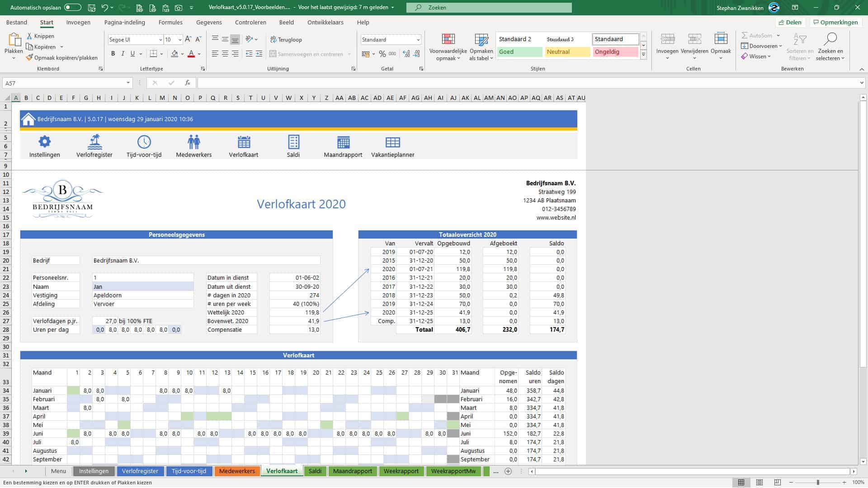Toggle bold formatting button
868x488 pixels.
pyautogui.click(x=113, y=54)
